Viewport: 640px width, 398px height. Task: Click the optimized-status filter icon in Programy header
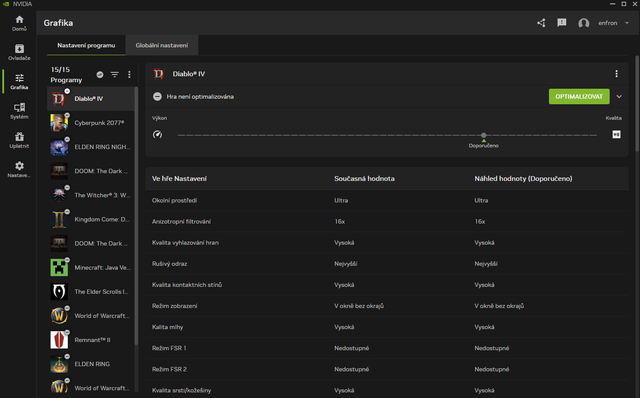[x=100, y=74]
